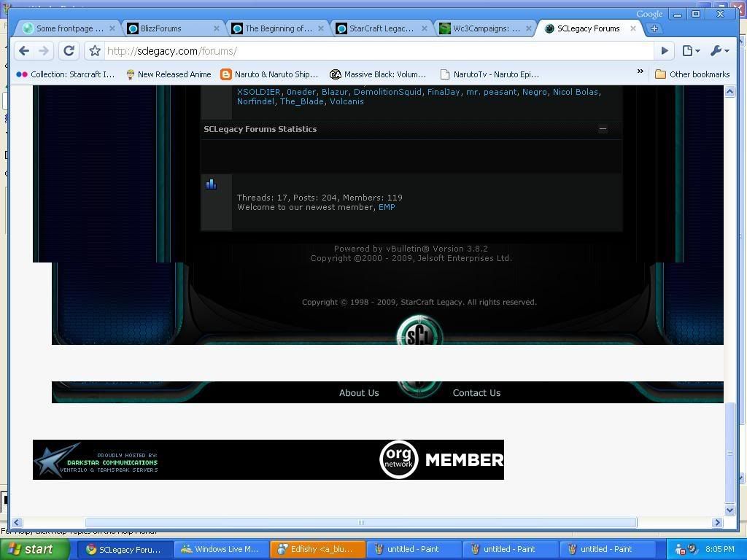This screenshot has width=747, height=560.
Task: Close the 'Some frontpage' tab
Action: point(112,28)
